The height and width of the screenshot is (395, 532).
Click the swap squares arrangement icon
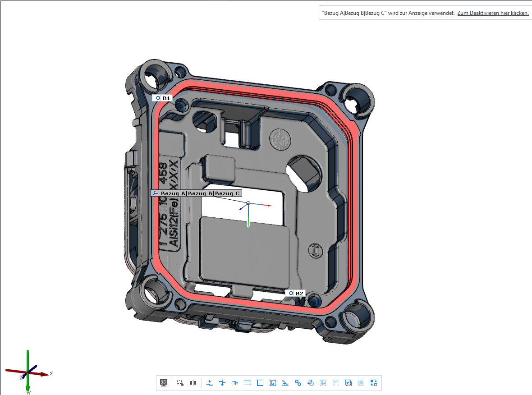(x=374, y=383)
